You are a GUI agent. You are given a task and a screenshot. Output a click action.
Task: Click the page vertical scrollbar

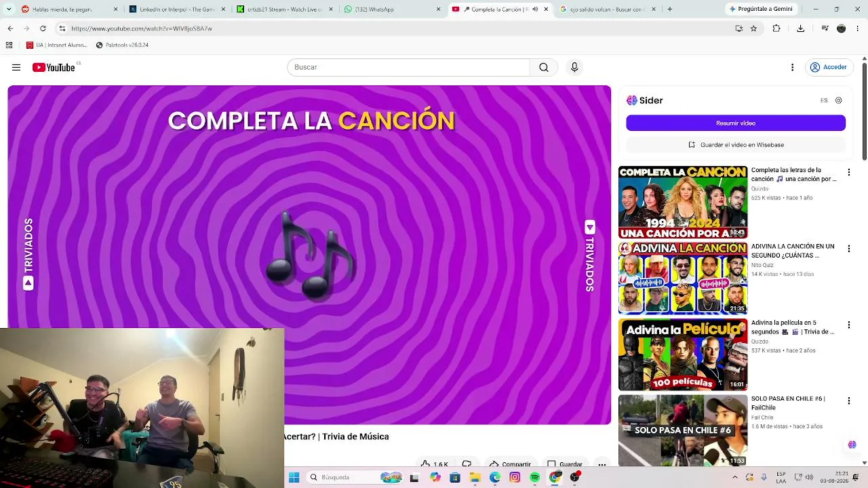pos(864,112)
